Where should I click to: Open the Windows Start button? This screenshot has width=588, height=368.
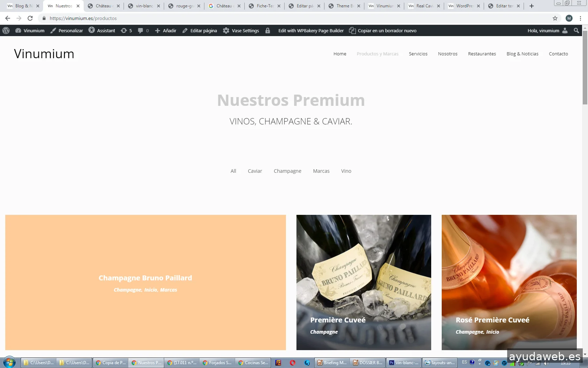[x=9, y=362]
